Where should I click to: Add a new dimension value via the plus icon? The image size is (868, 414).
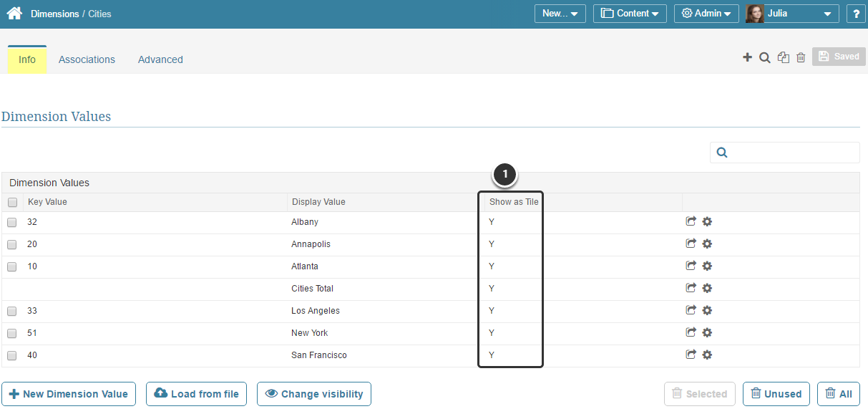point(747,57)
